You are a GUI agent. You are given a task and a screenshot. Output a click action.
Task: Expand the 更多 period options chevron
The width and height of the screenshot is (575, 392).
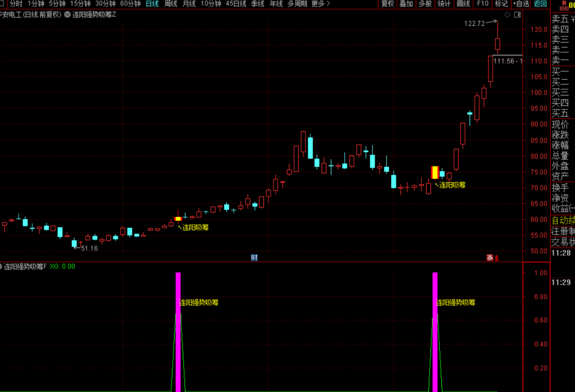tap(328, 4)
